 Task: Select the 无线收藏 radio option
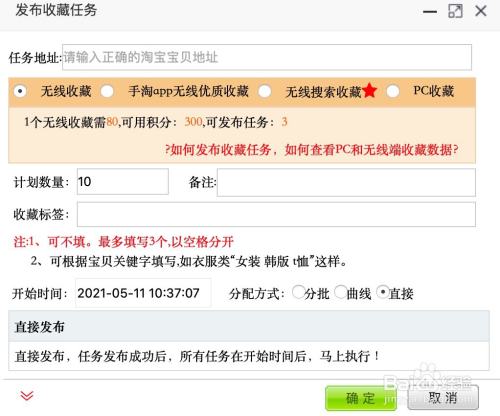click(20, 91)
